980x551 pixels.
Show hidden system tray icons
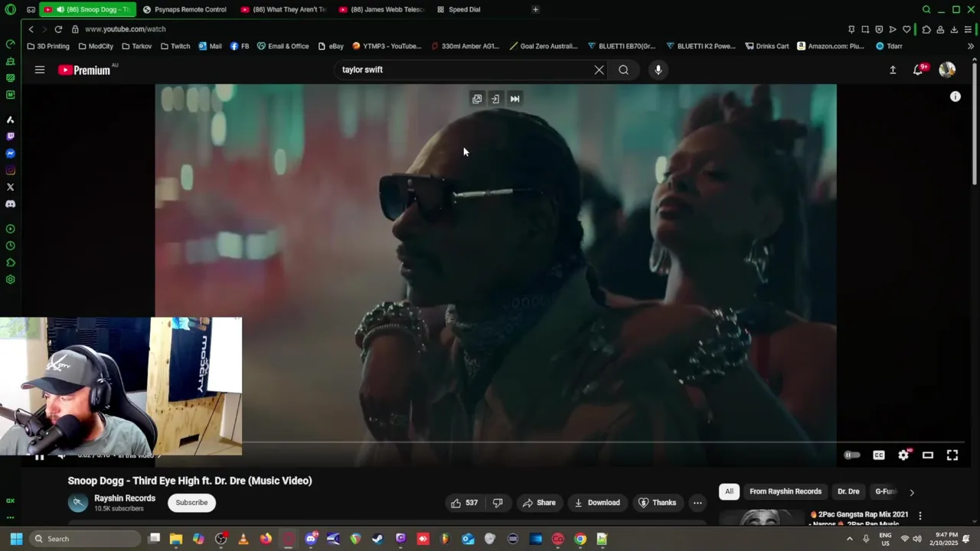click(849, 539)
